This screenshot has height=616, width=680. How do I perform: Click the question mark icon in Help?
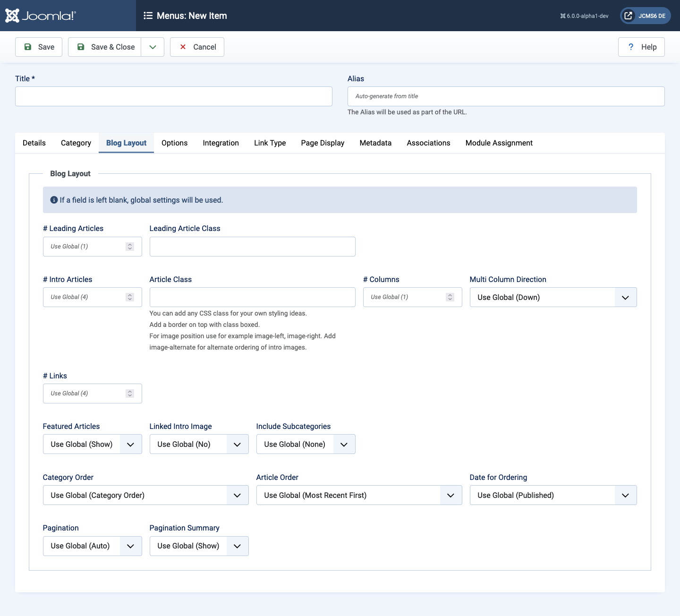[631, 47]
